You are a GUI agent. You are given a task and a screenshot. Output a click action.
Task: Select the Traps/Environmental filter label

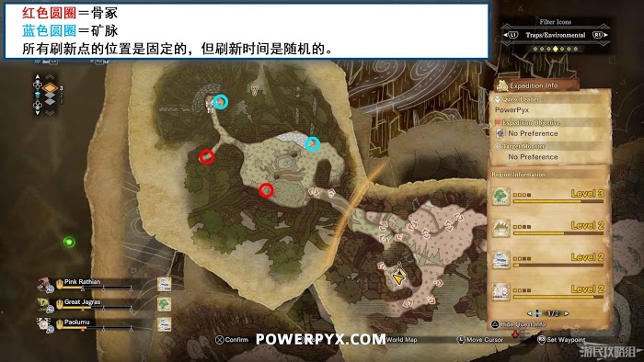pos(556,35)
